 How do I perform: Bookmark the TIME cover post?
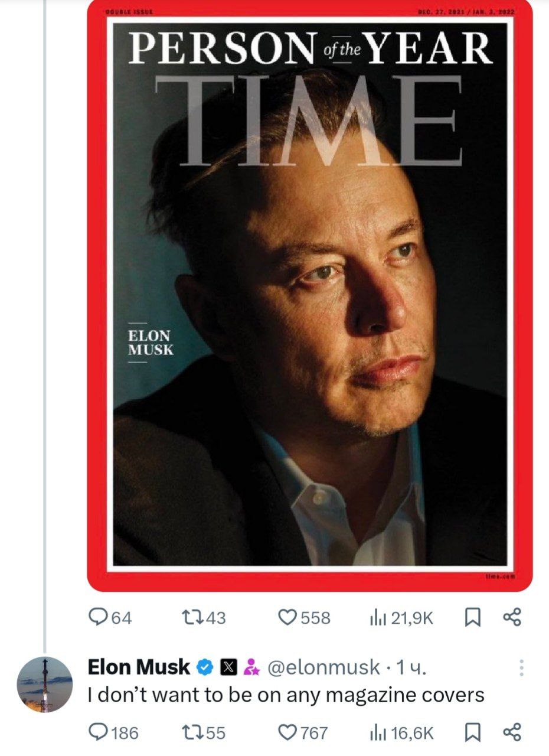pyautogui.click(x=472, y=618)
